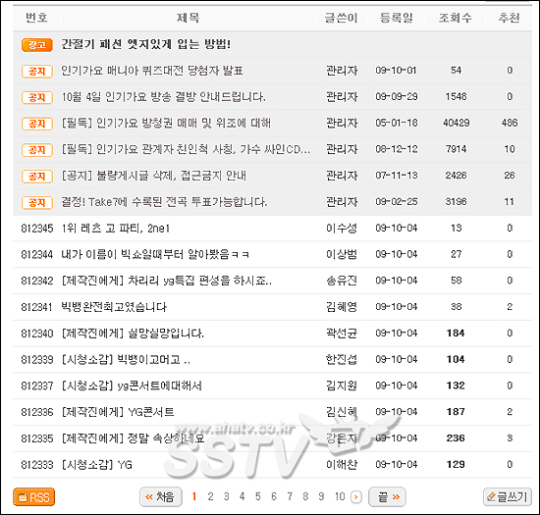The image size is (540, 515).
Task: Sort by 추천 column header
Action: (x=509, y=17)
